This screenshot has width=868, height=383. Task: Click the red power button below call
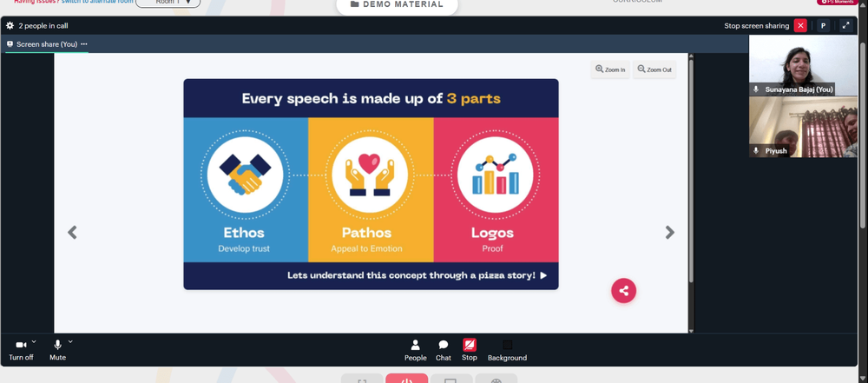[x=407, y=379]
